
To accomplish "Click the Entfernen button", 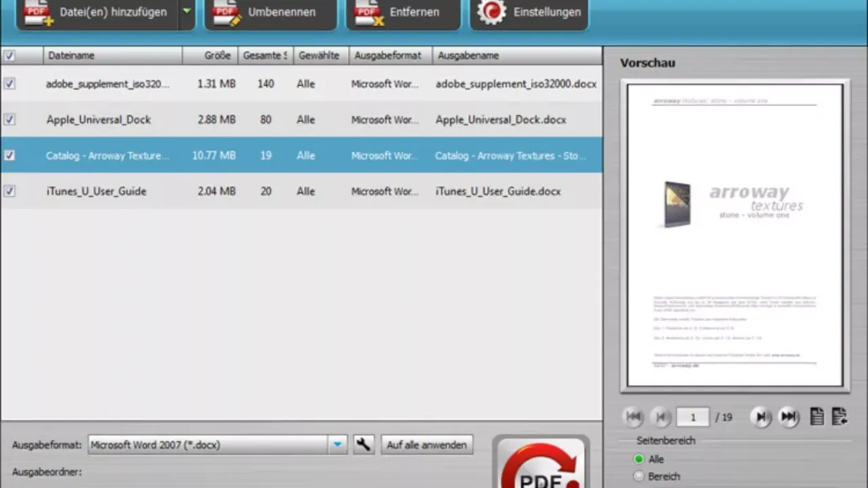I will tap(403, 12).
